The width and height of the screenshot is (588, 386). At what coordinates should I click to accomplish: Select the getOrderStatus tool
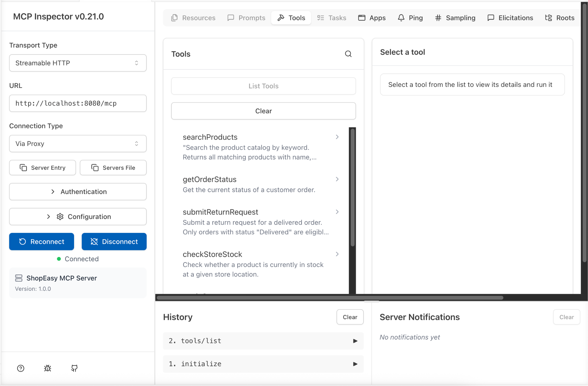260,184
